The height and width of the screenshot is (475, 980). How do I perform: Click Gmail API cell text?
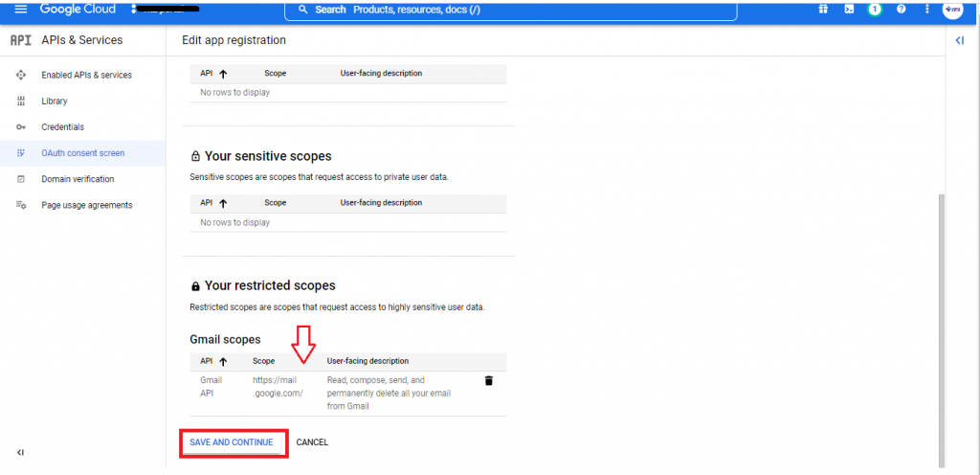point(211,386)
